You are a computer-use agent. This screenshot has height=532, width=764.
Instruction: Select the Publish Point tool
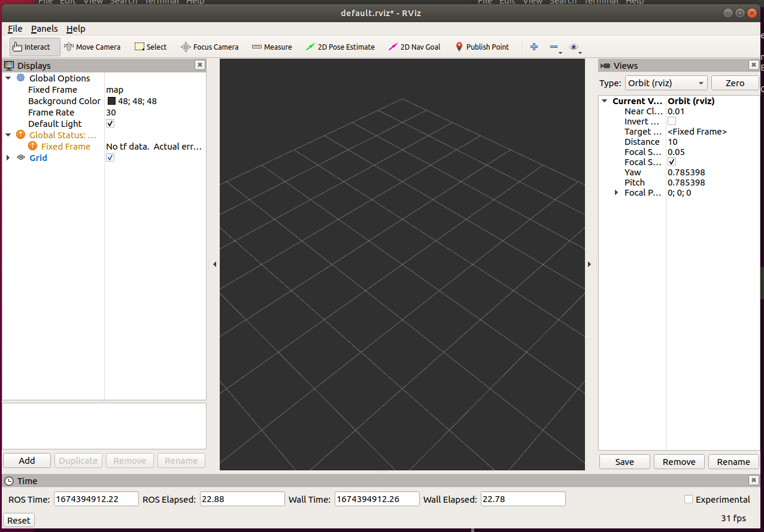point(482,47)
